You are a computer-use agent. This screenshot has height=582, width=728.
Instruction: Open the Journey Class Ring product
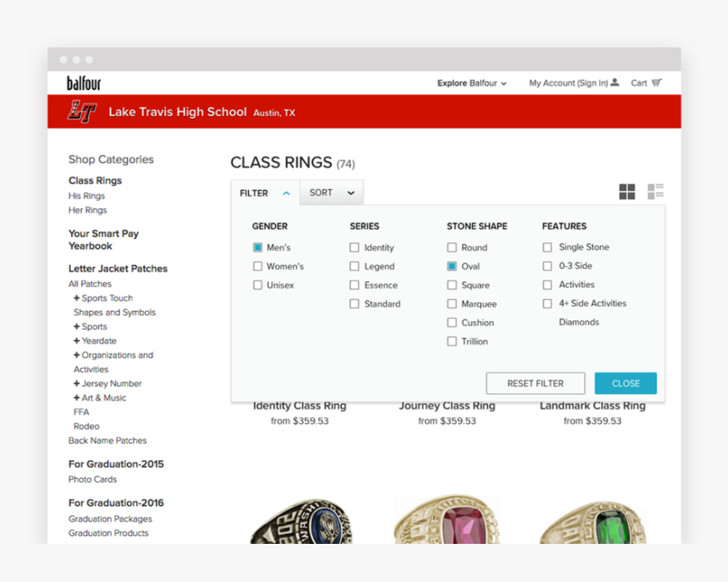point(447,407)
